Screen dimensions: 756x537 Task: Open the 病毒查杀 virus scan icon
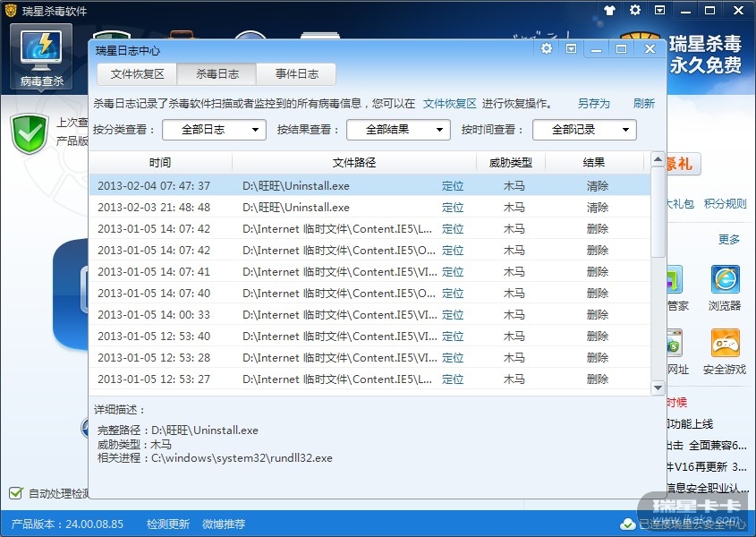(x=41, y=57)
